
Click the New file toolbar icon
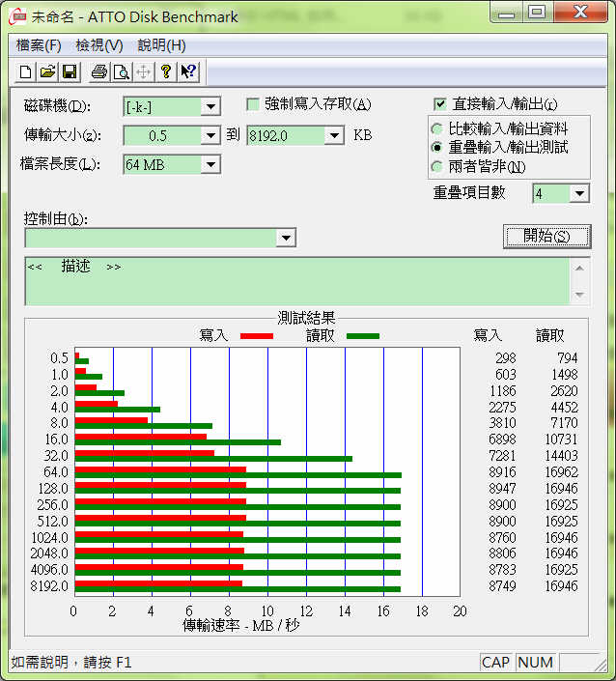(x=26, y=71)
